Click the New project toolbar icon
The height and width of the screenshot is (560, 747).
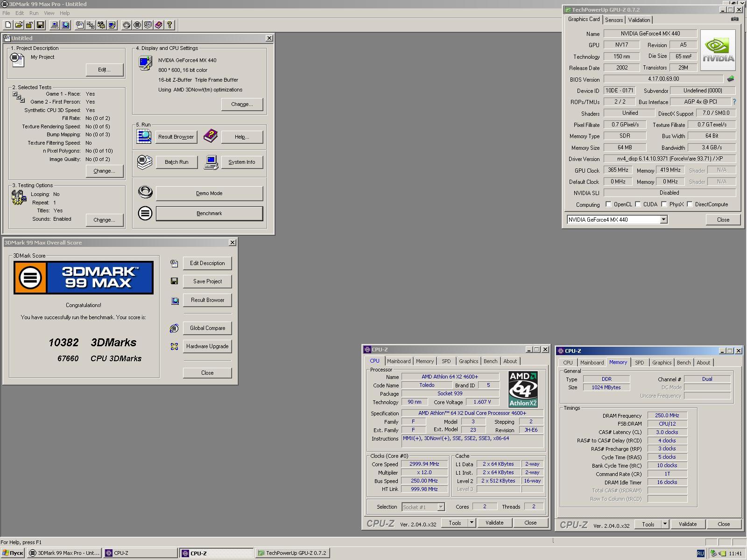(x=8, y=25)
